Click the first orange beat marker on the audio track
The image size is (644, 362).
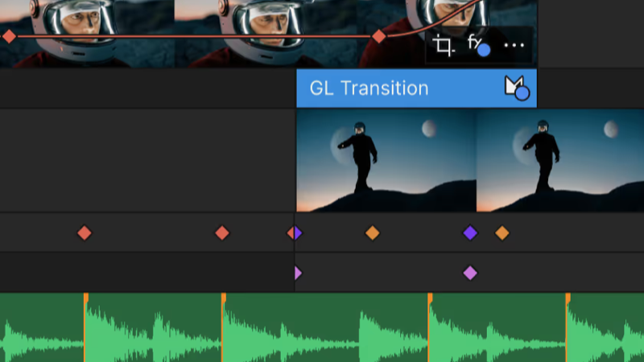86,327
